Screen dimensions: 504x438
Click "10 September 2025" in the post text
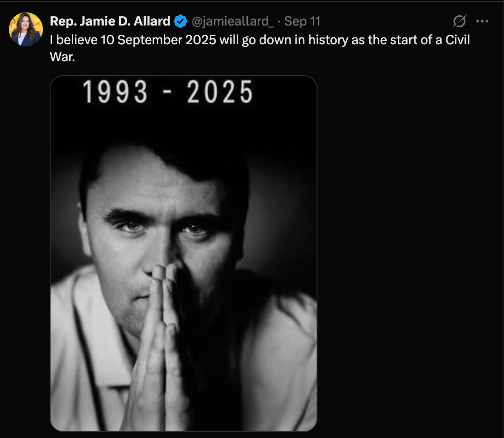tap(158, 40)
